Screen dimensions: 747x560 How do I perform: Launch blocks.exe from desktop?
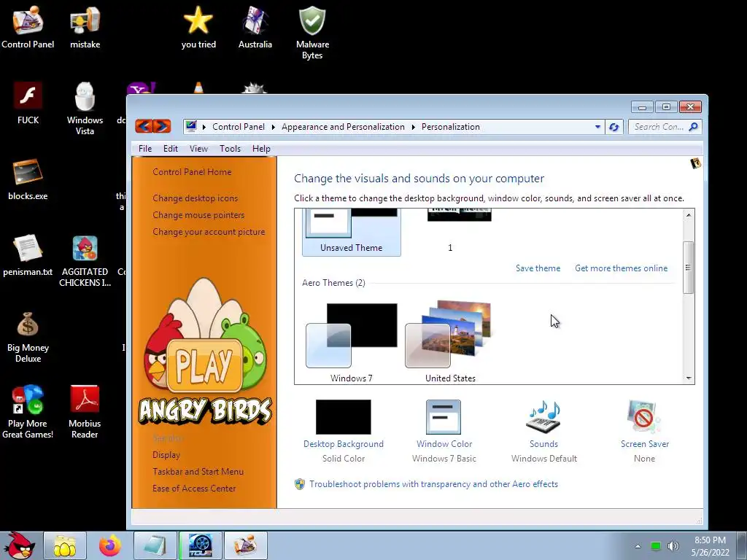coord(28,179)
